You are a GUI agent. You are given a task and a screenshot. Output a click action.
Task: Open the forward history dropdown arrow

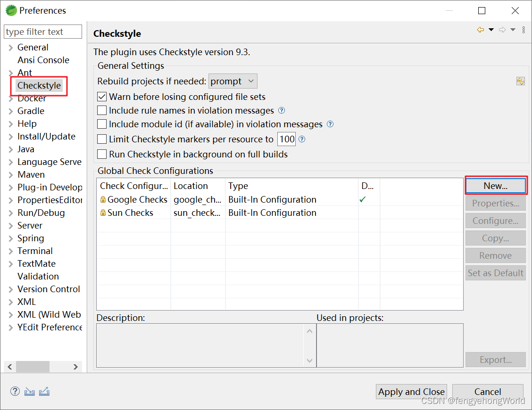click(x=513, y=30)
